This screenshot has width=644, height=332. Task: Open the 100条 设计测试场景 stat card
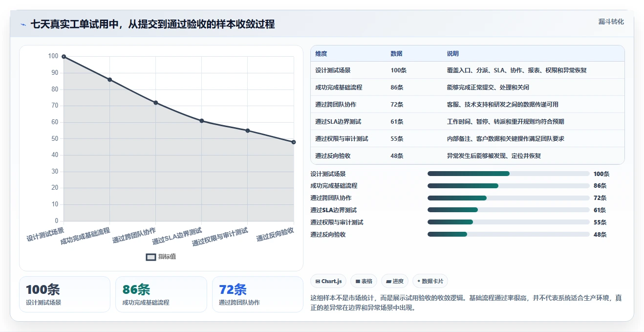click(65, 294)
